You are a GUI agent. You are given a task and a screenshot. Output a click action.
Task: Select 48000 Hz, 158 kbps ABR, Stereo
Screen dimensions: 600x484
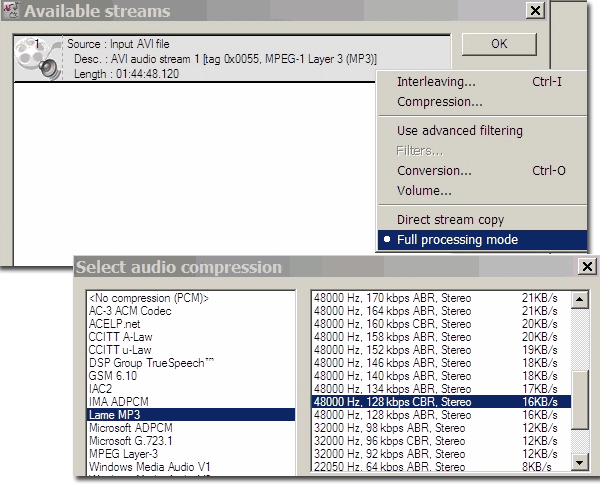click(441, 337)
